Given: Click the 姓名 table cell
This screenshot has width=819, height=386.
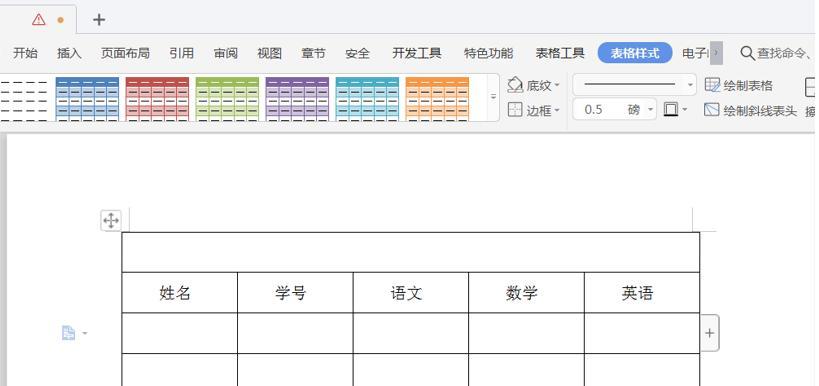Looking at the screenshot, I should tap(180, 293).
